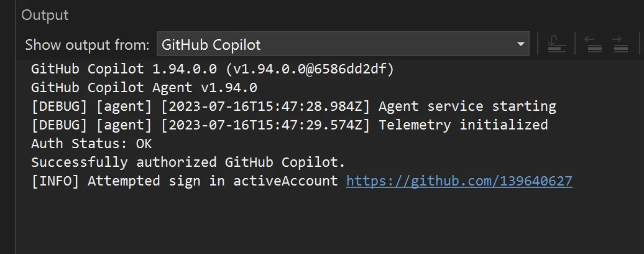Click the '[INFO] Attempted sign in activeAccount' text
Image resolution: width=644 pixels, height=254 pixels.
click(x=184, y=181)
